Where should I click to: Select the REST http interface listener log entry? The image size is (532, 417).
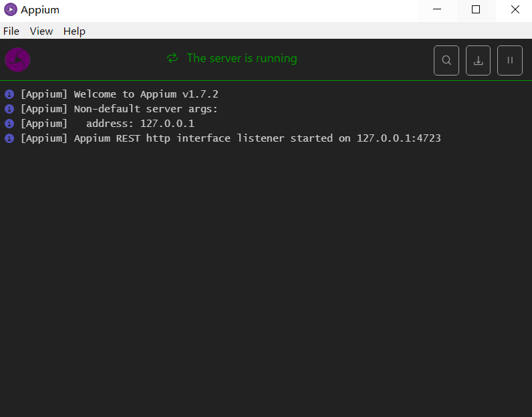pos(231,138)
